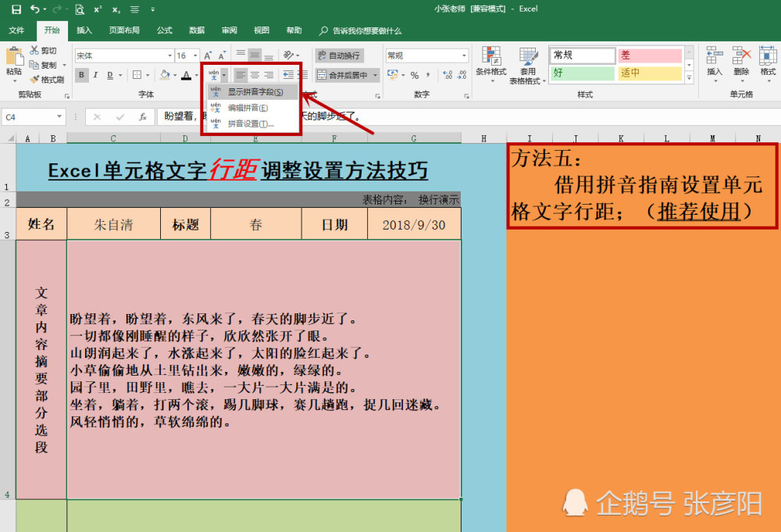The width and height of the screenshot is (781, 532).
Task: Click the Undo arrow icon
Action: 35,9
